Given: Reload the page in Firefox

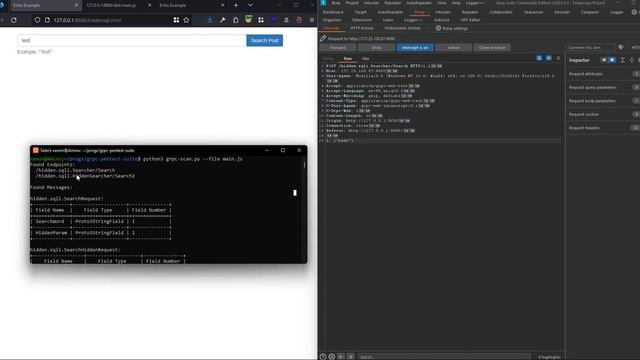Looking at the screenshot, I should 14,20.
